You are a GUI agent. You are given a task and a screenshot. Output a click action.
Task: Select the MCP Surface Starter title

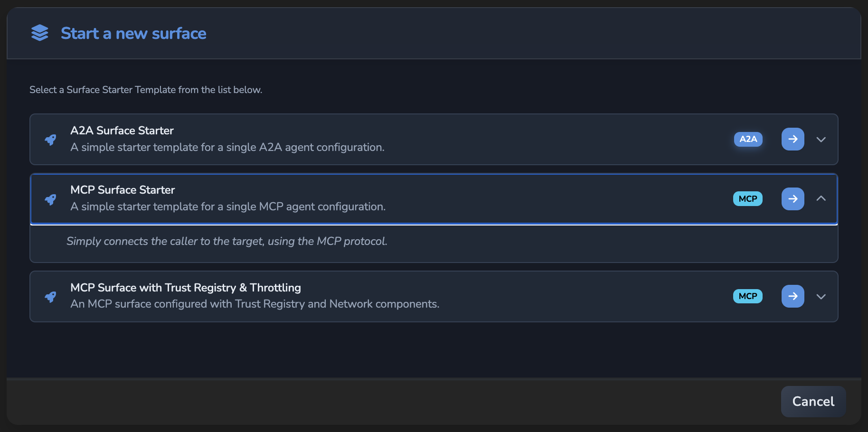click(123, 190)
